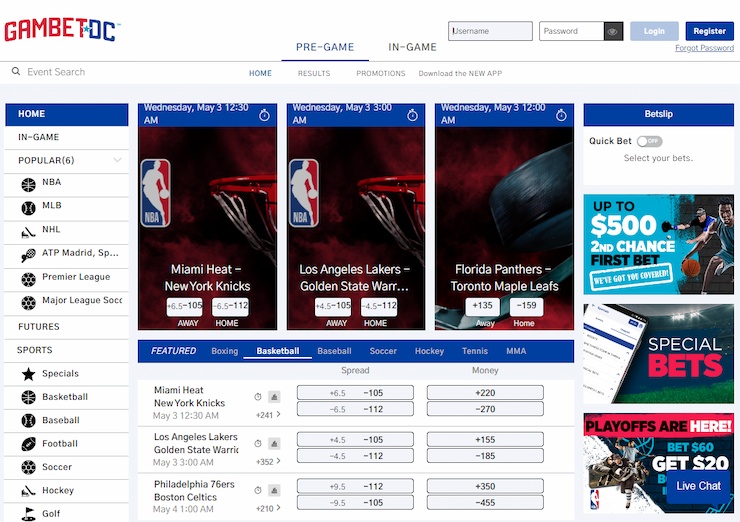Open ATP Madrid tennis in Popular

pos(67,255)
